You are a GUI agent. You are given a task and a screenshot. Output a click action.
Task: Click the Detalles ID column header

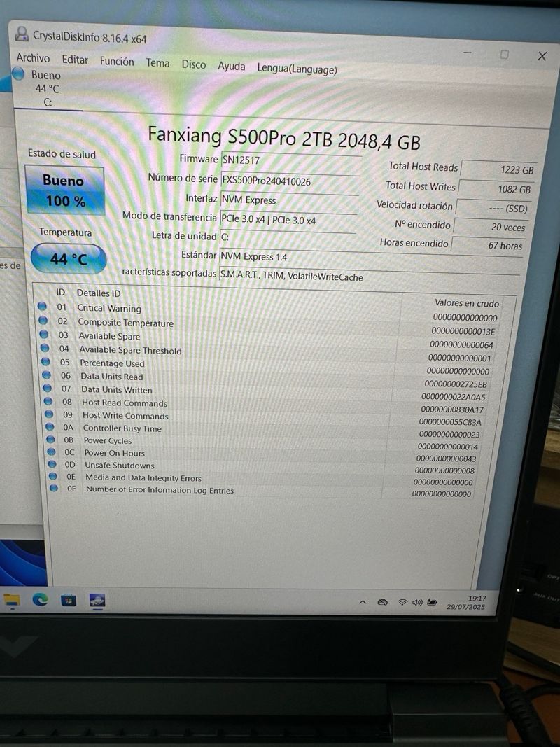coord(99,293)
